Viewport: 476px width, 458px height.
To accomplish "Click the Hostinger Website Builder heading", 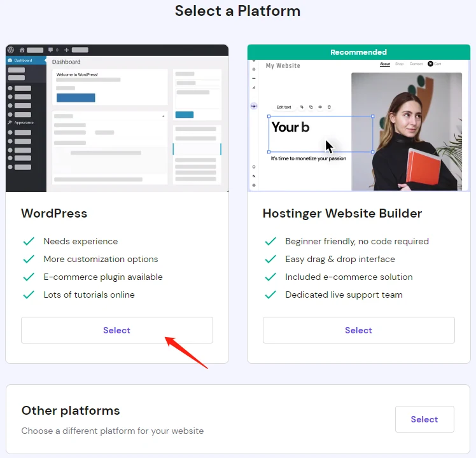I will (x=342, y=213).
